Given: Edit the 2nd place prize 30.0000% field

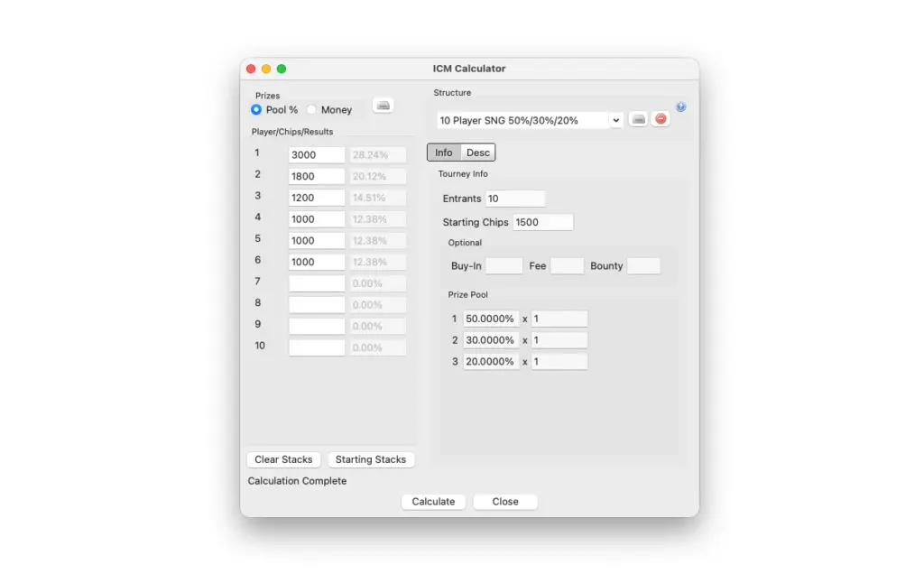Looking at the screenshot, I should click(x=491, y=340).
